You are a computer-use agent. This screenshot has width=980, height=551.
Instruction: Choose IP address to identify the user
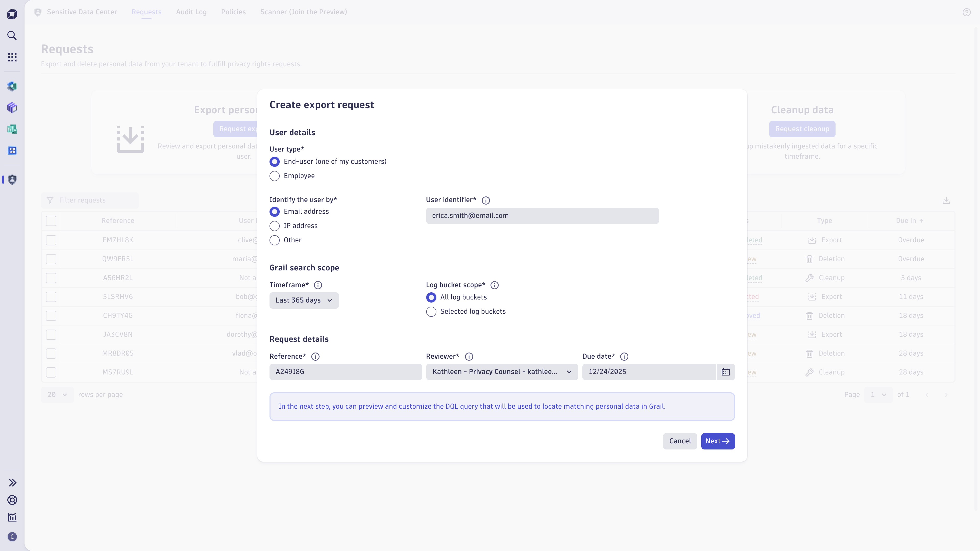pyautogui.click(x=275, y=226)
